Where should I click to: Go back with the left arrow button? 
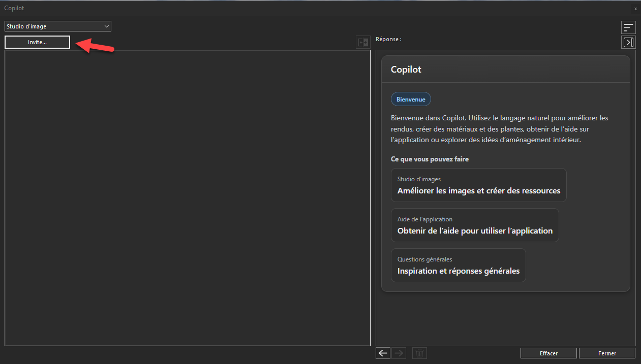(x=383, y=353)
